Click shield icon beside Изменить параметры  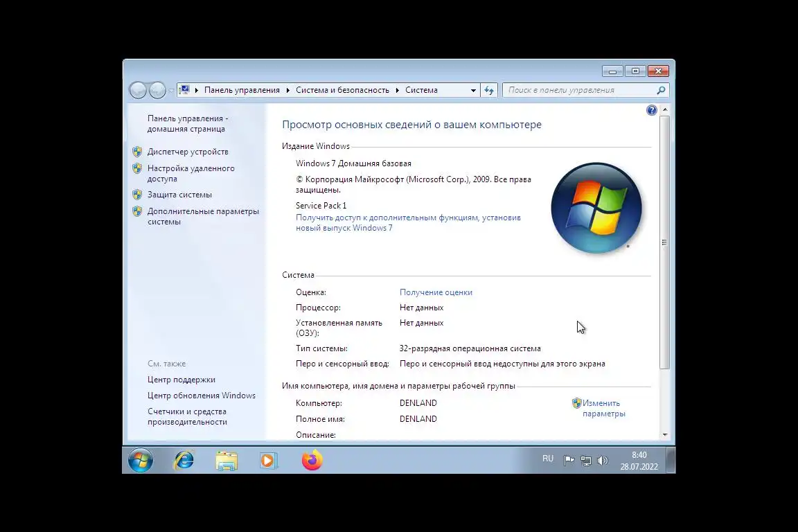tap(576, 403)
